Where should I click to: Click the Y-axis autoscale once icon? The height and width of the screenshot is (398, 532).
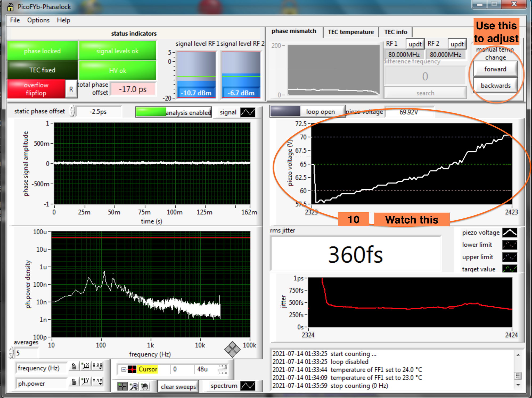[86, 382]
